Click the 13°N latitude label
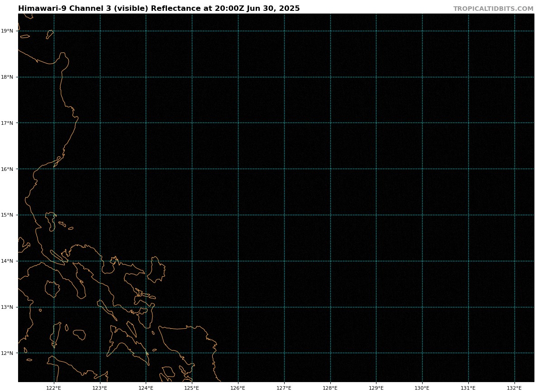Screen dimensions: 543x392 [x=7, y=307]
